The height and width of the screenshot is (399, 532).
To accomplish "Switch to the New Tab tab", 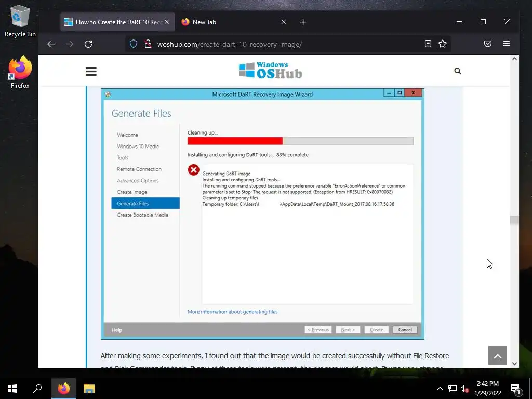I will pyautogui.click(x=233, y=22).
